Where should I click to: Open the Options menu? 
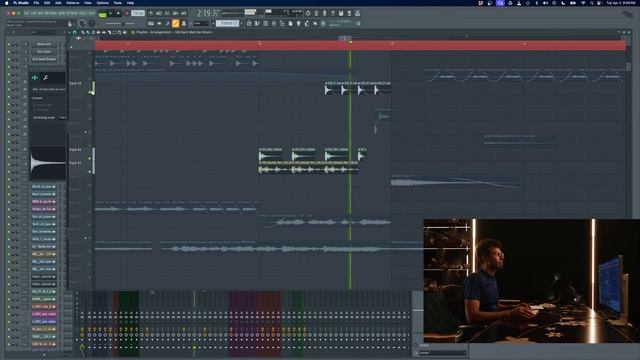(102, 3)
